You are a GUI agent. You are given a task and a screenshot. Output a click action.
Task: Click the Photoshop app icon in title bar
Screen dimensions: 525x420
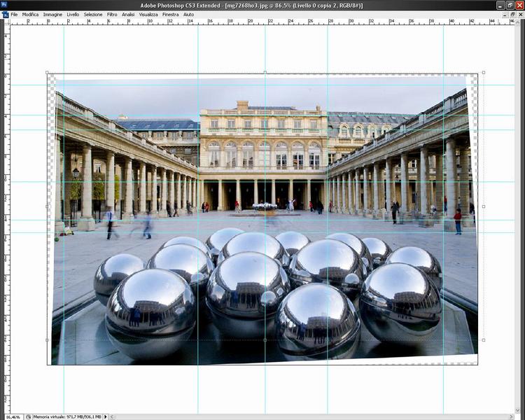[4, 4]
